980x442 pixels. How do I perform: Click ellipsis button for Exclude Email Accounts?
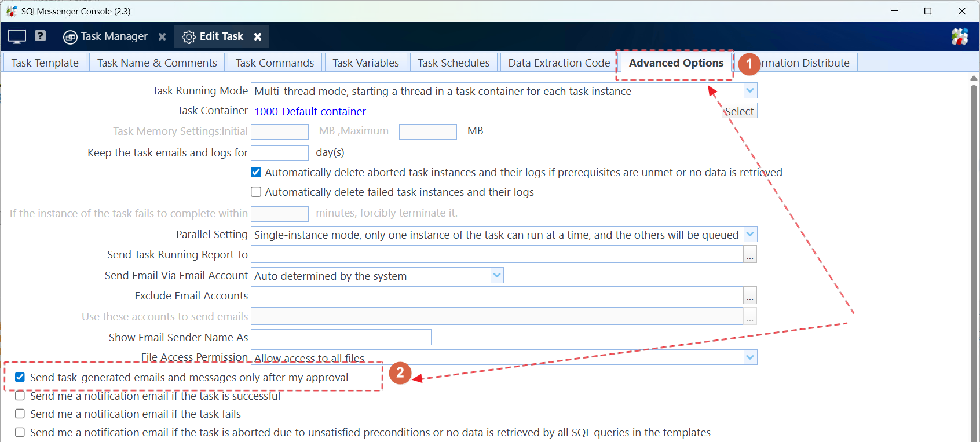tap(750, 295)
